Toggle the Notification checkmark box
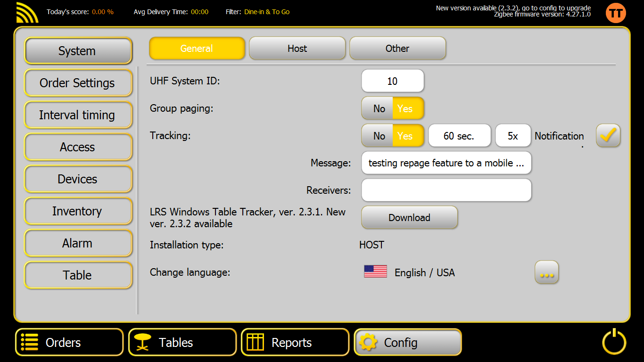Image resolution: width=644 pixels, height=362 pixels. 608,136
